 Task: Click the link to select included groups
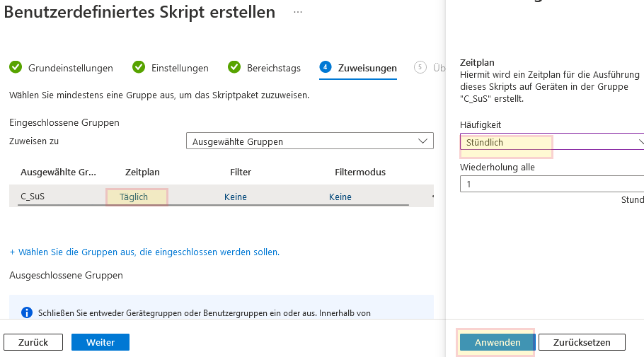(x=144, y=252)
